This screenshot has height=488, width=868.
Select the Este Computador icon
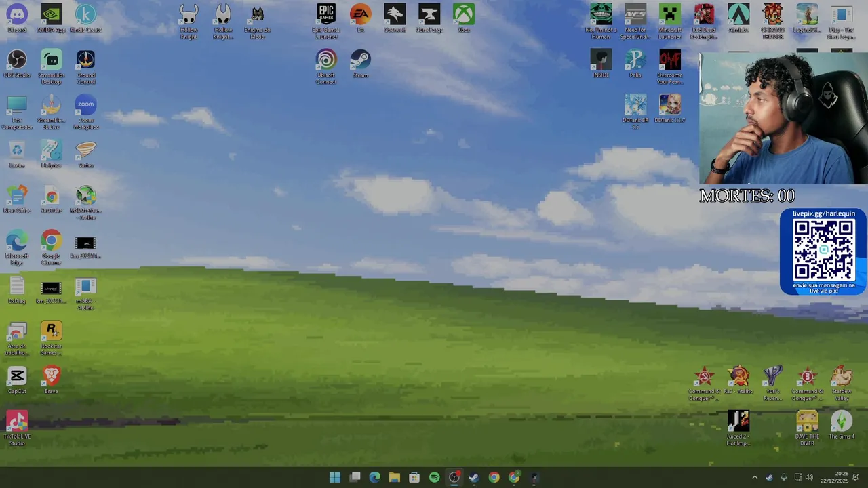point(17,113)
